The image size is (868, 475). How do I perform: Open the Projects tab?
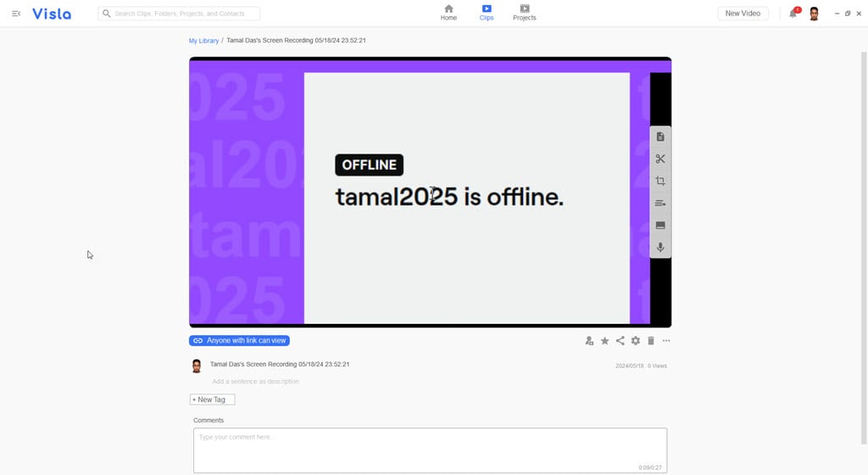point(524,13)
